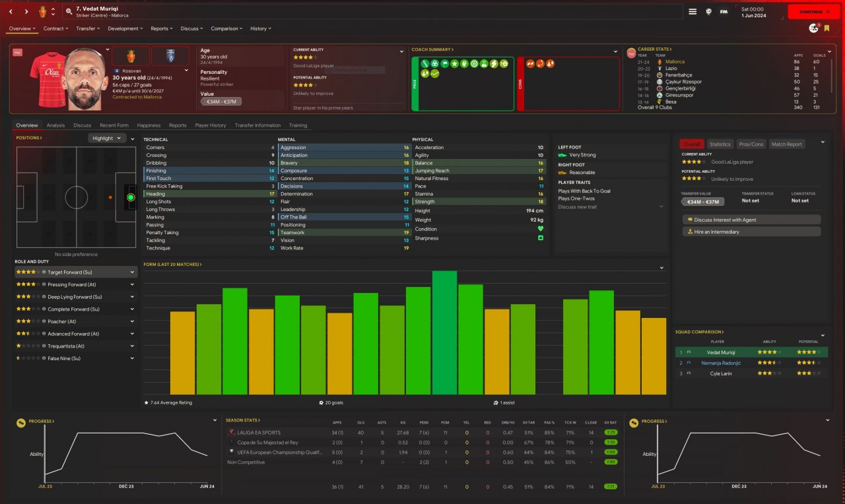
Task: Click the FM logo menu
Action: click(x=724, y=11)
